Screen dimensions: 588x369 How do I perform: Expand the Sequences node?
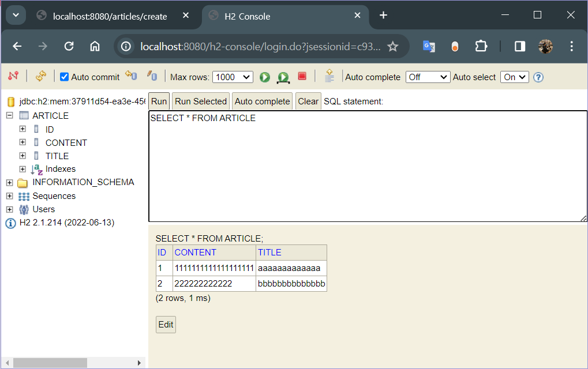tap(10, 196)
